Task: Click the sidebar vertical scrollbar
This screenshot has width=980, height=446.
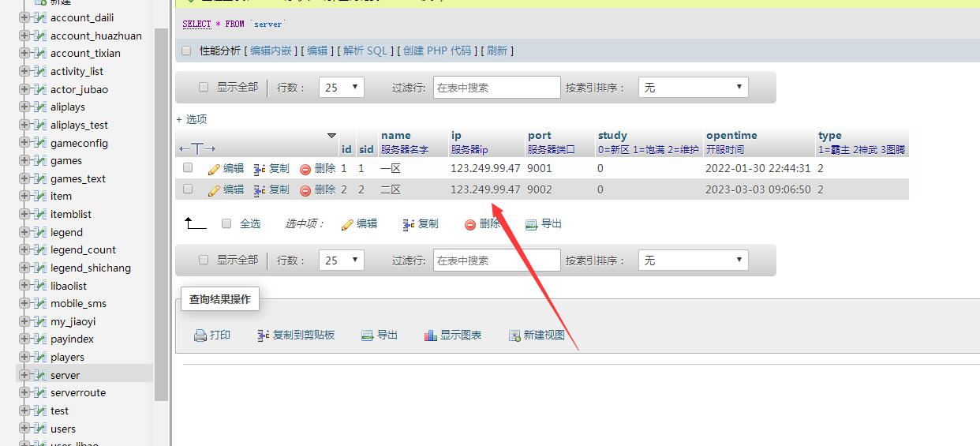Action: (x=162, y=213)
